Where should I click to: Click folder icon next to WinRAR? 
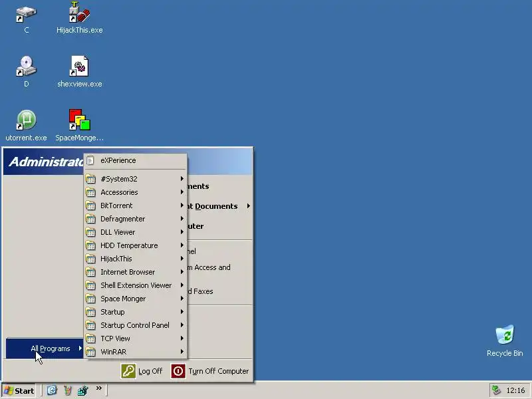pyautogui.click(x=90, y=352)
